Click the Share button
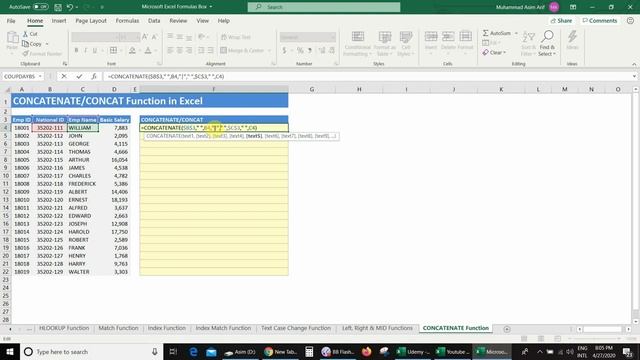The width and height of the screenshot is (640, 360). 561,21
